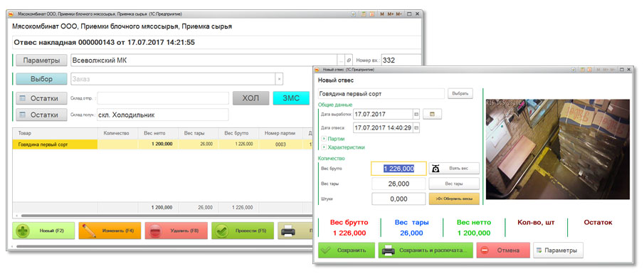
Task: Click the red Отмена button
Action: click(x=503, y=251)
